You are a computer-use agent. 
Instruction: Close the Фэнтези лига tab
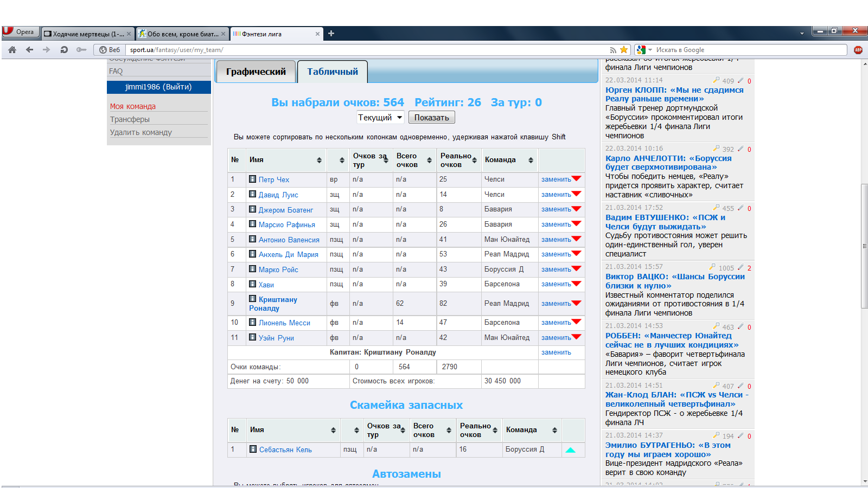click(x=317, y=34)
